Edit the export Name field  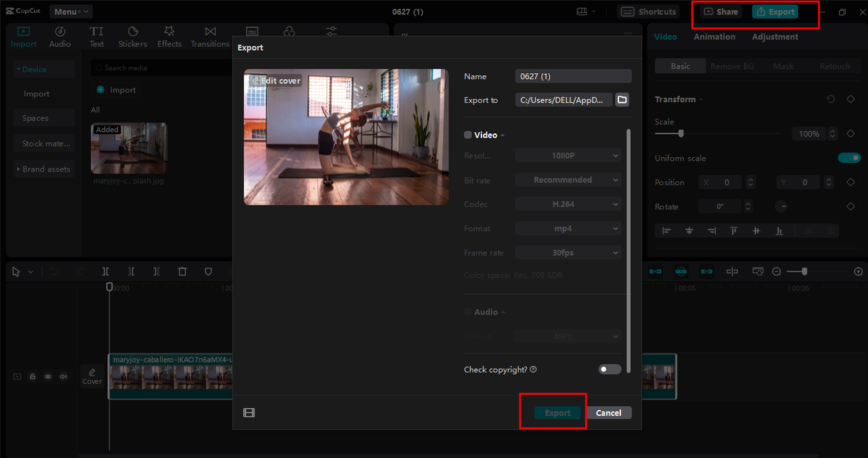click(x=574, y=76)
